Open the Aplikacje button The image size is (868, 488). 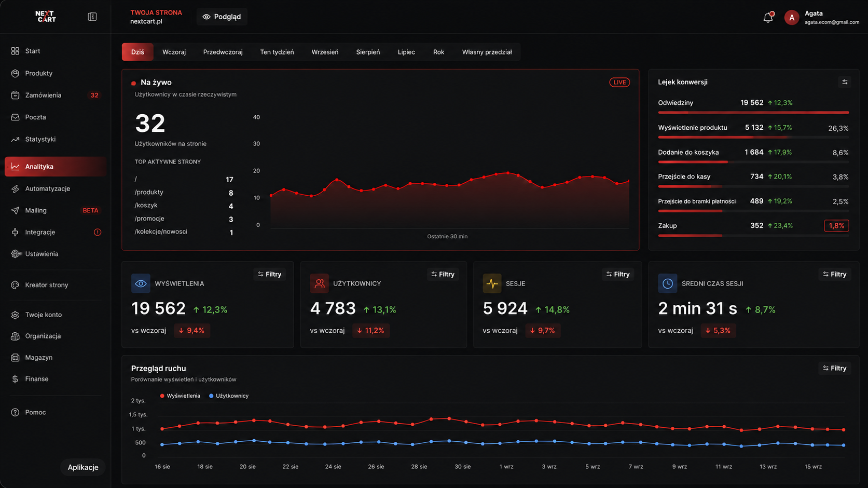[x=83, y=467]
